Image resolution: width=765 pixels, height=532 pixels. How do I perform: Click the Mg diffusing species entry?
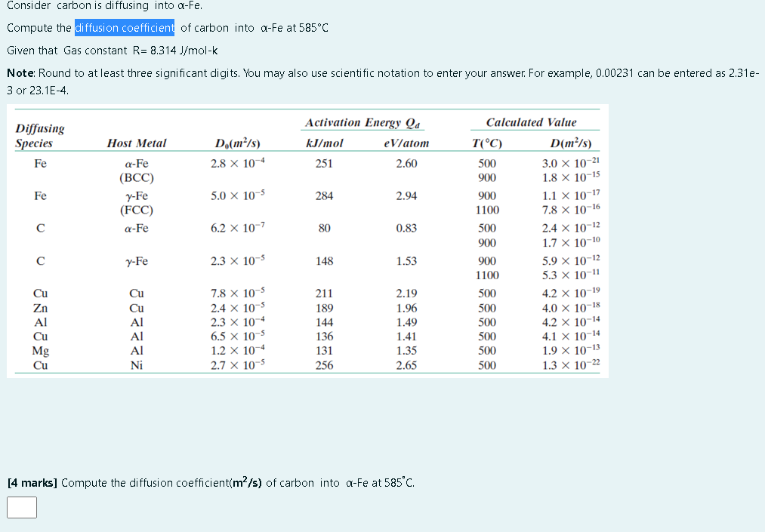(x=42, y=351)
